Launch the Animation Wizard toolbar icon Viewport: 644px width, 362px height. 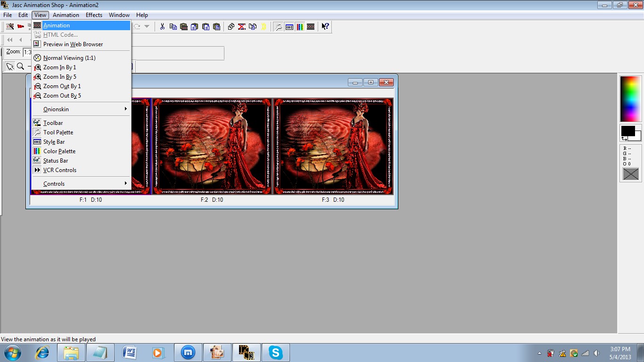pyautogui.click(x=10, y=26)
